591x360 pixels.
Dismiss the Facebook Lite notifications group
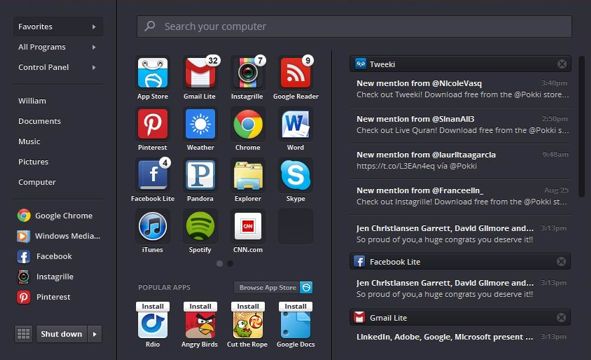click(x=561, y=261)
